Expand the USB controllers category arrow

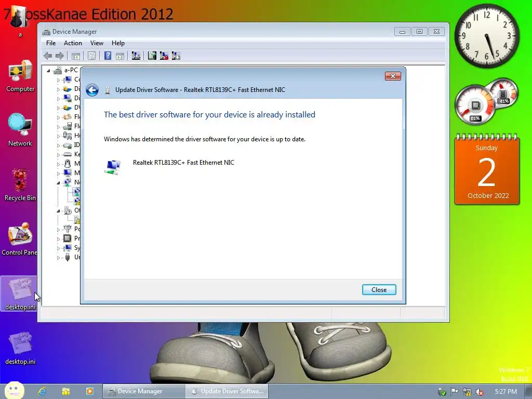pos(58,258)
